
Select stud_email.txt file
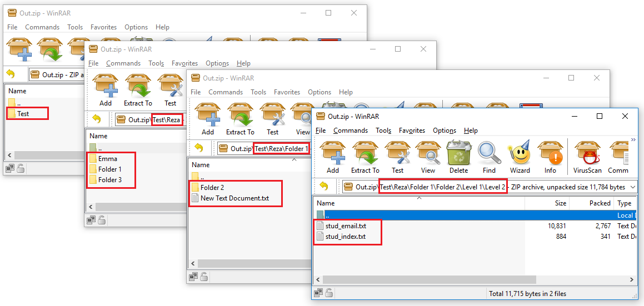click(345, 226)
